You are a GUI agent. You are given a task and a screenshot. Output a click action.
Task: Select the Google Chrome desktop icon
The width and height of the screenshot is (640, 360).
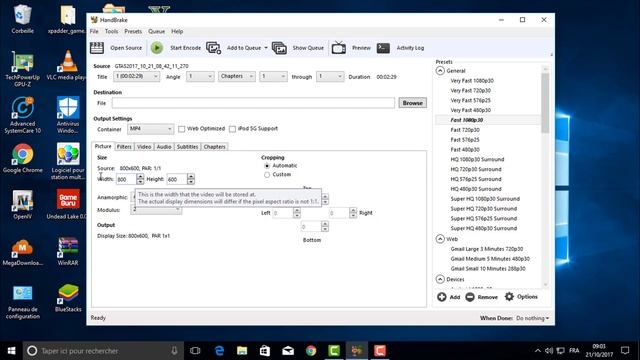click(22, 158)
